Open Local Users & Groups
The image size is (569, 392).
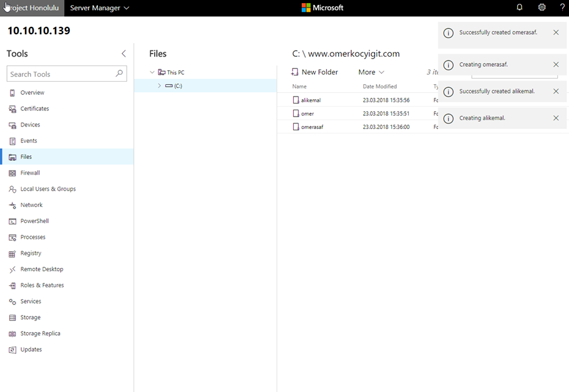[x=67, y=189]
